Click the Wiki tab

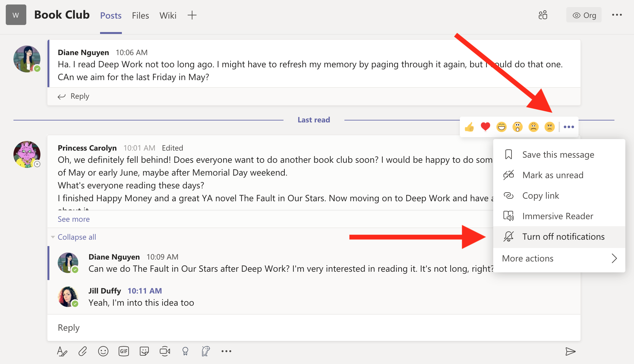click(168, 16)
